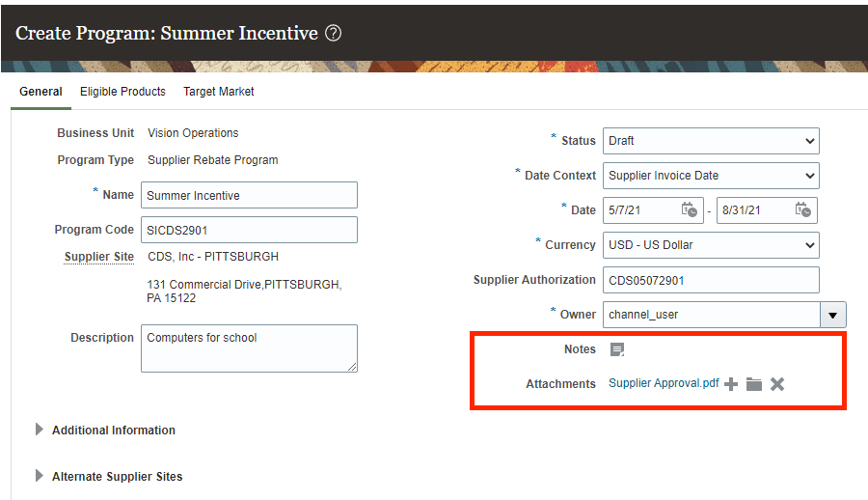Add an attachment with the plus icon
868x500 pixels.
731,384
